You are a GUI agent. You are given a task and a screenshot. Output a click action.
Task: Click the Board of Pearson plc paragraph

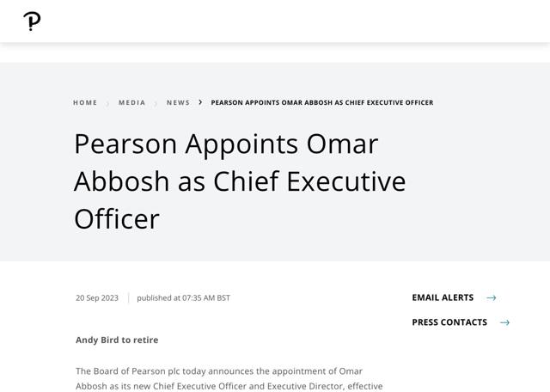point(229,379)
